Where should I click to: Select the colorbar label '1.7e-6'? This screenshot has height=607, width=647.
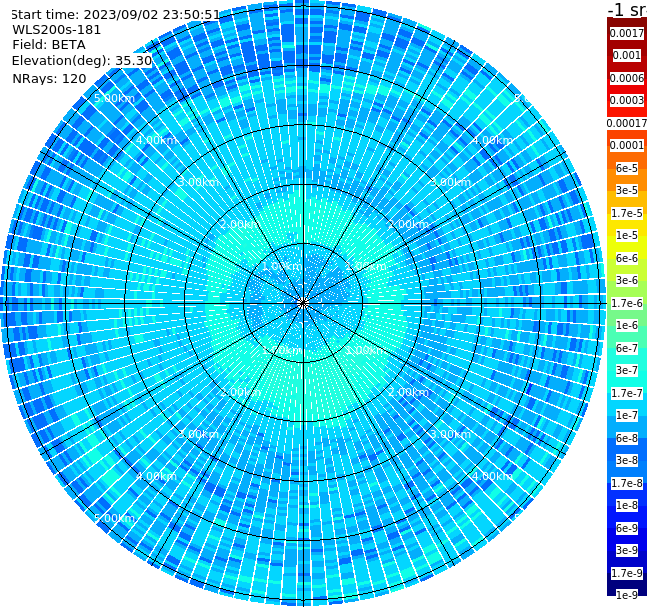[627, 303]
